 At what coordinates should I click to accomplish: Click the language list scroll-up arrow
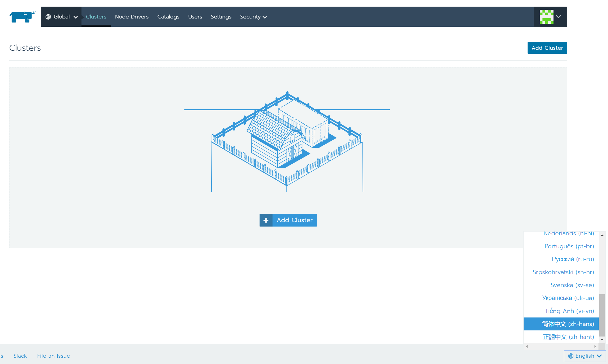pyautogui.click(x=602, y=235)
